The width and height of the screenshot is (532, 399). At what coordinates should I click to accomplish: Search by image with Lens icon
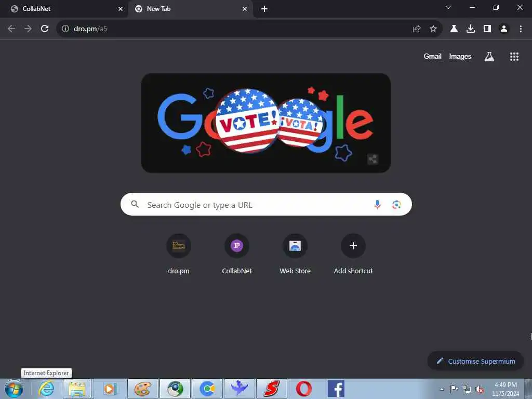tap(396, 204)
